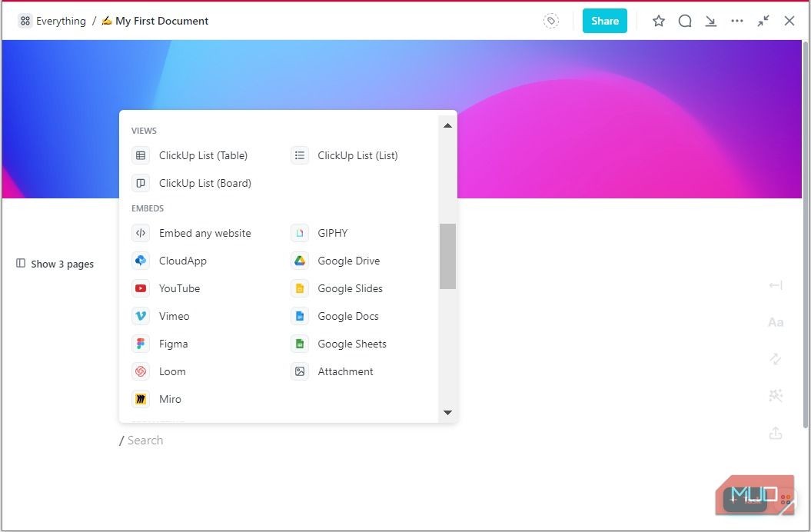The height and width of the screenshot is (532, 811).
Task: Click the Google Sheets embed icon
Action: click(x=300, y=344)
